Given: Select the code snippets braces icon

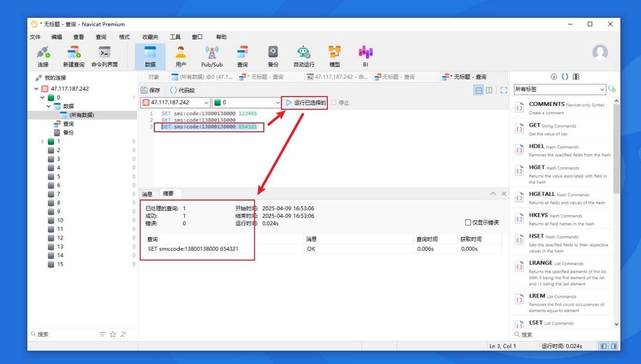Looking at the screenshot, I should [x=565, y=77].
